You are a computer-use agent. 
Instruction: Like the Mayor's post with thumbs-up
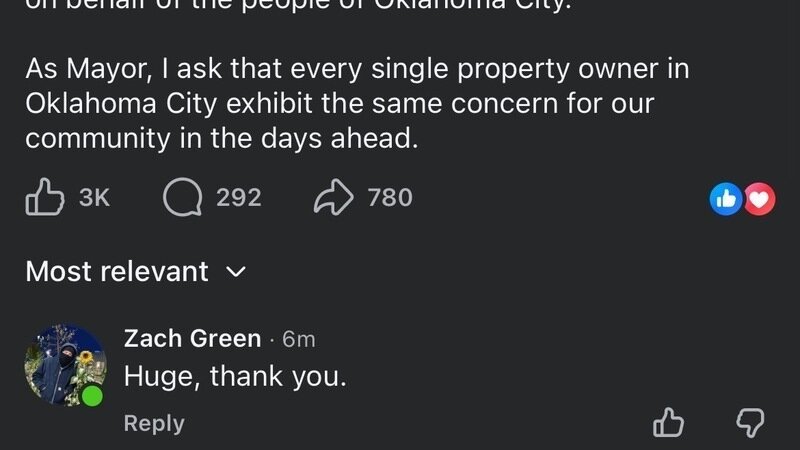coord(43,198)
